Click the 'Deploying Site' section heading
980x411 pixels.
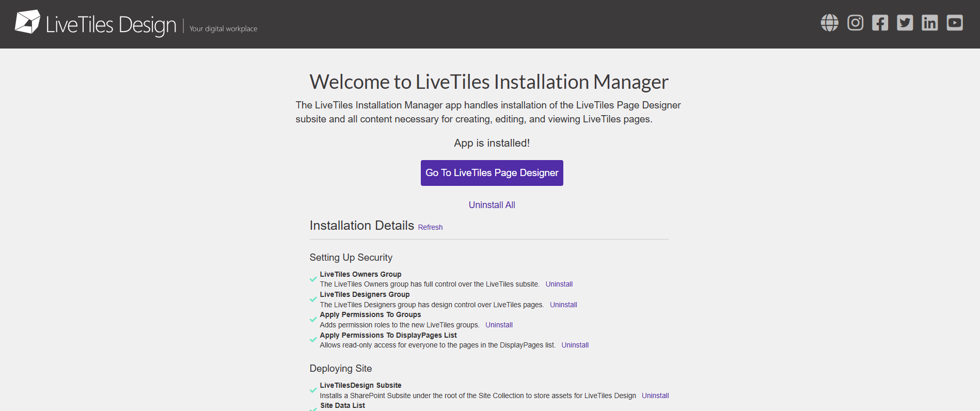click(x=340, y=369)
